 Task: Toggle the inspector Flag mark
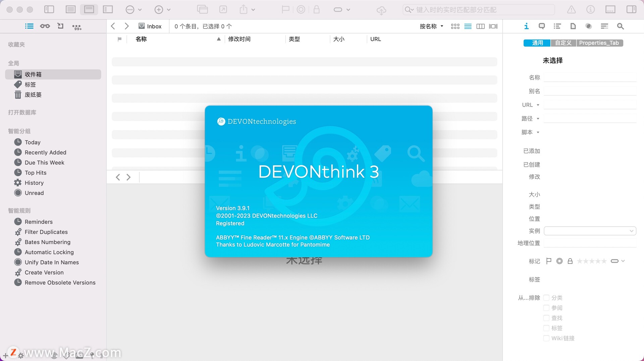549,261
